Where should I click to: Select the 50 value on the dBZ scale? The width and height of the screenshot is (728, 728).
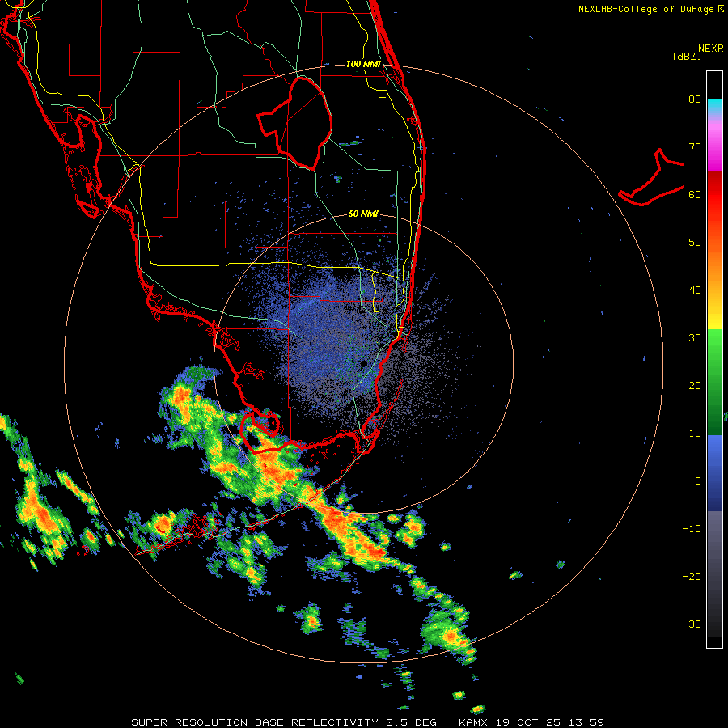pos(695,243)
